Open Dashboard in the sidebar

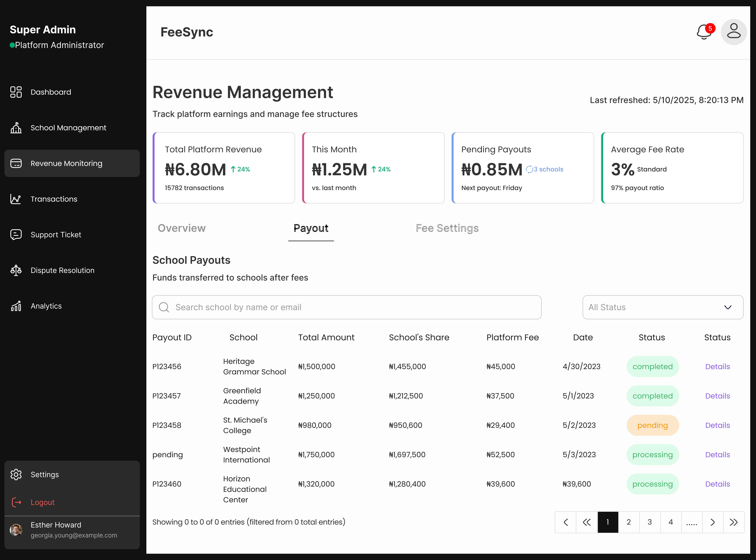point(72,92)
